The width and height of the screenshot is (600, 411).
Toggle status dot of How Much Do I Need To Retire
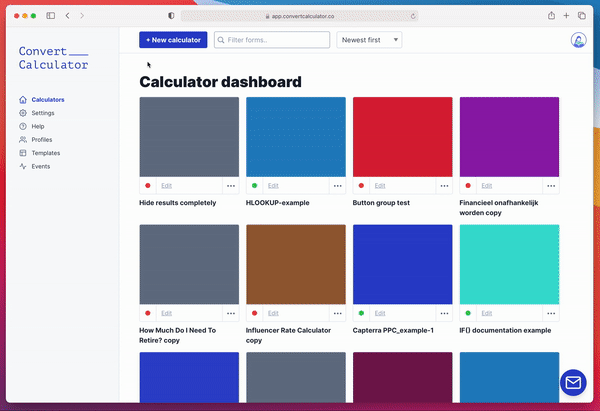148,313
